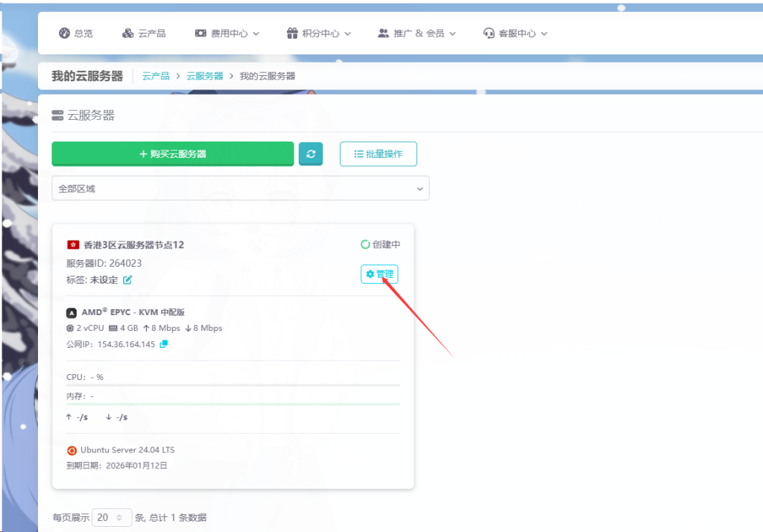Open the 客服中心 menu
This screenshot has width=763, height=532.
coord(515,34)
